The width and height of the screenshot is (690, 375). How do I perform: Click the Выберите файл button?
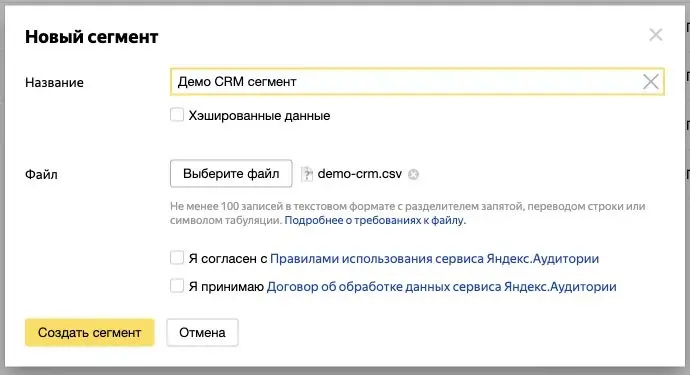click(x=231, y=173)
